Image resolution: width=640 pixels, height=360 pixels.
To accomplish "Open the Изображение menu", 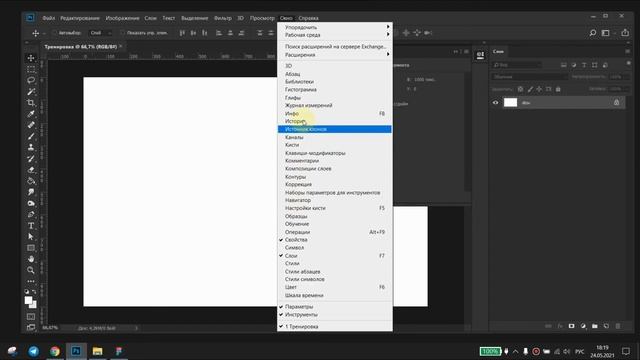I will [122, 18].
